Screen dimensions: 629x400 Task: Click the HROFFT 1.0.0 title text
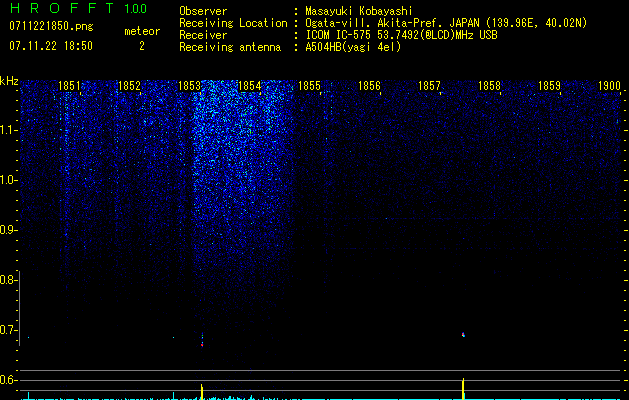[x=79, y=8]
